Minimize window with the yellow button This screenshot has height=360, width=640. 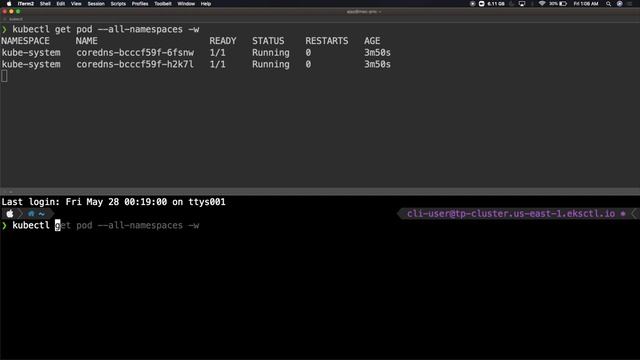[11, 11]
